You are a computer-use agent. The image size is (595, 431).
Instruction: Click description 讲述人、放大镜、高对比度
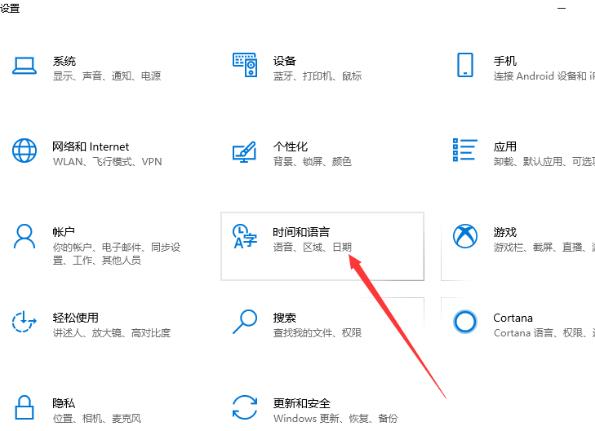(x=112, y=333)
